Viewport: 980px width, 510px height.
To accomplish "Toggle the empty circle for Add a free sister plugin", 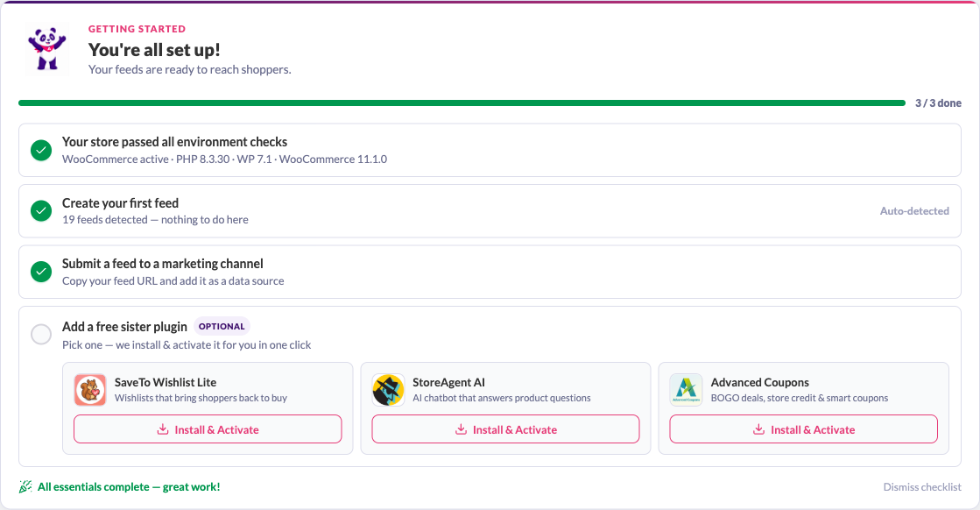I will click(41, 335).
